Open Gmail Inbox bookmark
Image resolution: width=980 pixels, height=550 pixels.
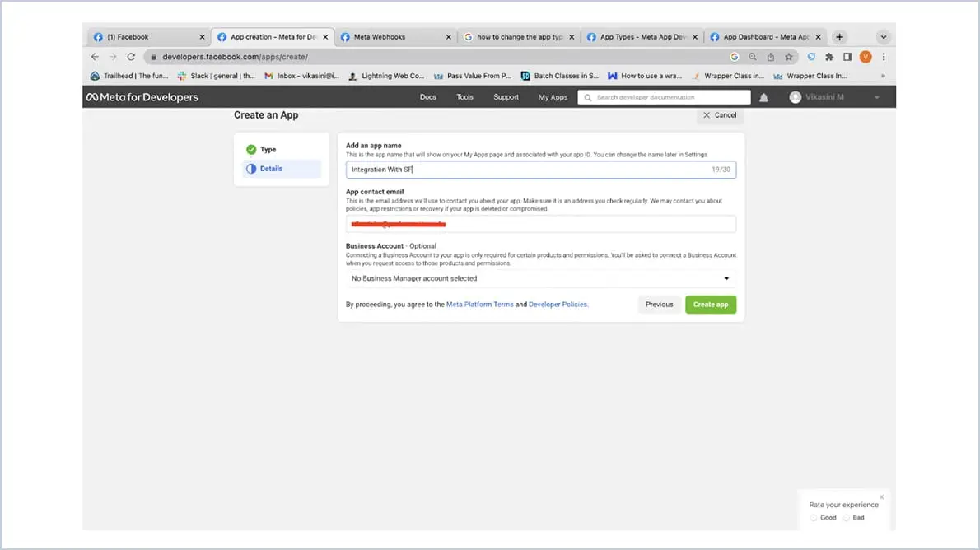[302, 77]
